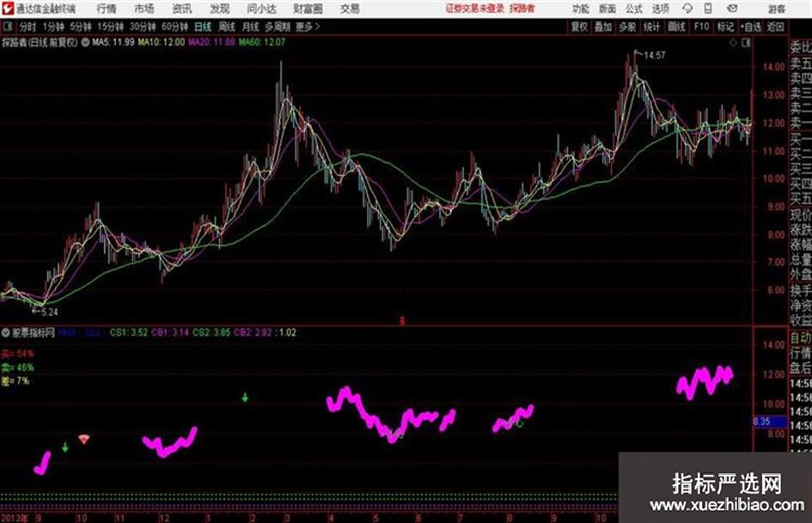Add stock via 自选 button
Image resolution: width=812 pixels, height=523 pixels.
point(751,27)
